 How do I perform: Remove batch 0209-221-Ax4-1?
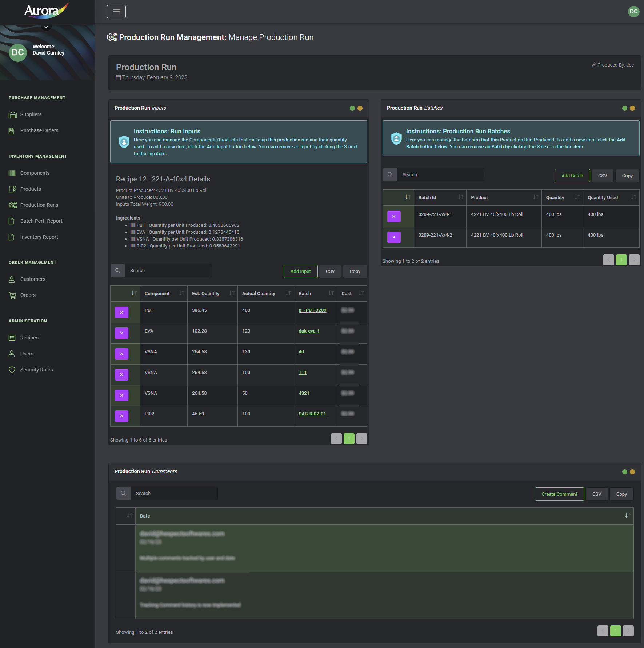394,217
